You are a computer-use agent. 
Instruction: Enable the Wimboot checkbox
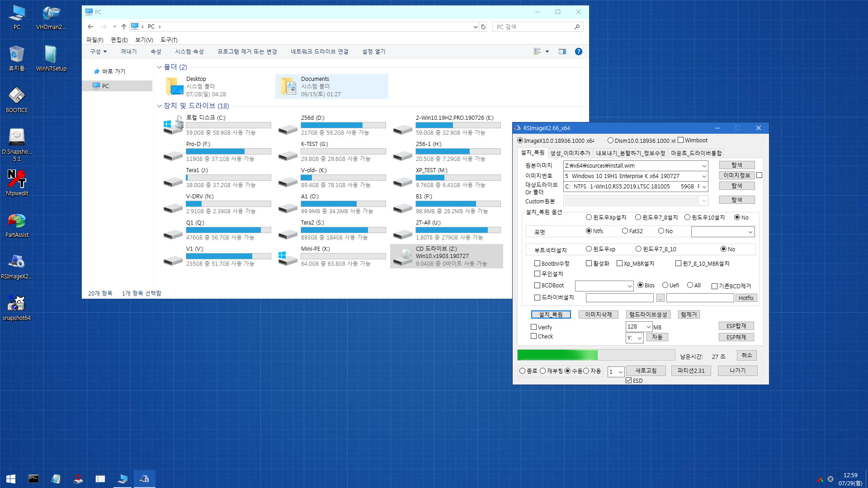pos(680,140)
